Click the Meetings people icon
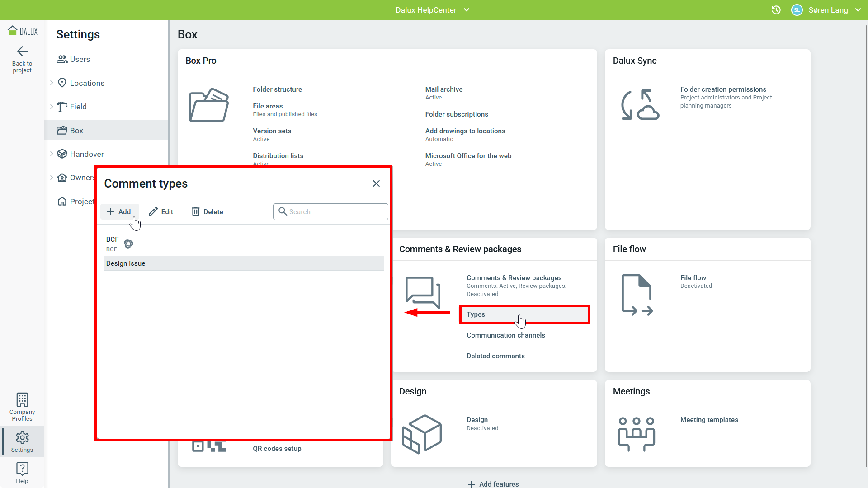This screenshot has height=488, width=868. click(x=636, y=434)
